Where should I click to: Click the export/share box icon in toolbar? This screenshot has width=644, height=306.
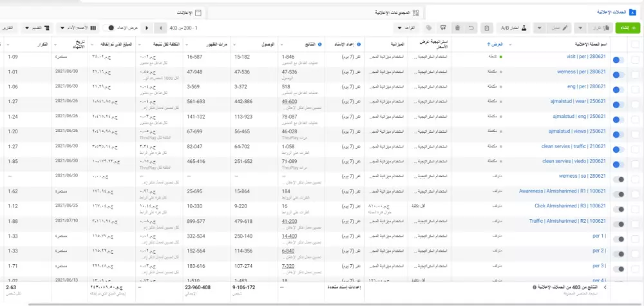[x=443, y=28]
